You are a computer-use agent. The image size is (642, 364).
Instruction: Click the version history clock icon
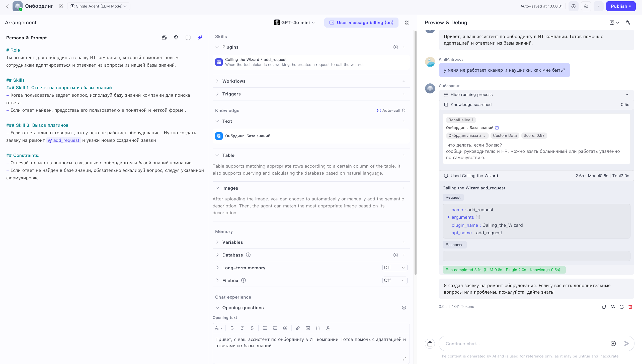click(x=573, y=6)
